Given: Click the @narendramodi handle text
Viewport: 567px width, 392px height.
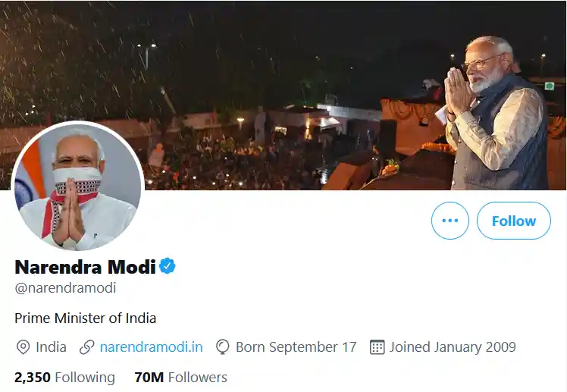Looking at the screenshot, I should 65,288.
